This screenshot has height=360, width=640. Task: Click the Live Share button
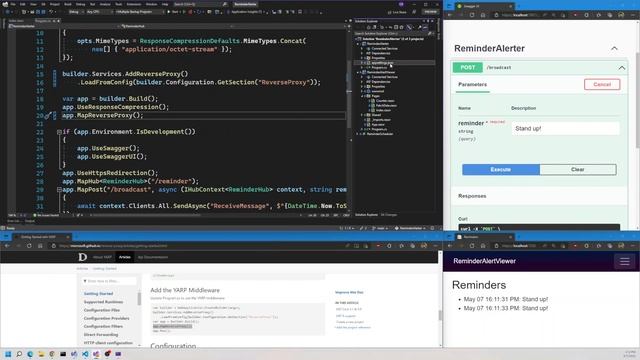click(397, 12)
